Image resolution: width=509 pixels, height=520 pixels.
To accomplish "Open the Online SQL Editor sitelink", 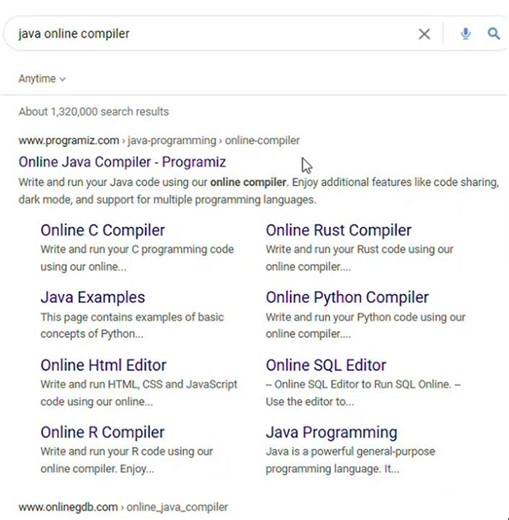I will coord(326,365).
